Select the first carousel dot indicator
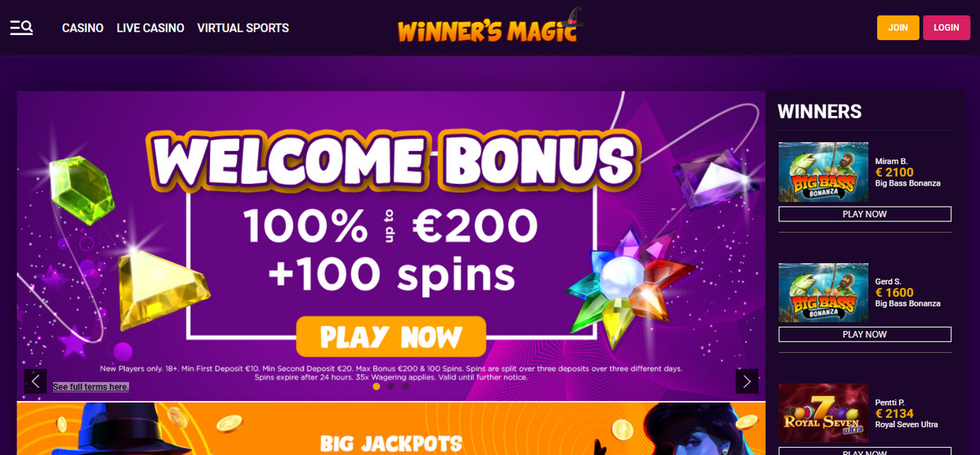 [x=376, y=386]
